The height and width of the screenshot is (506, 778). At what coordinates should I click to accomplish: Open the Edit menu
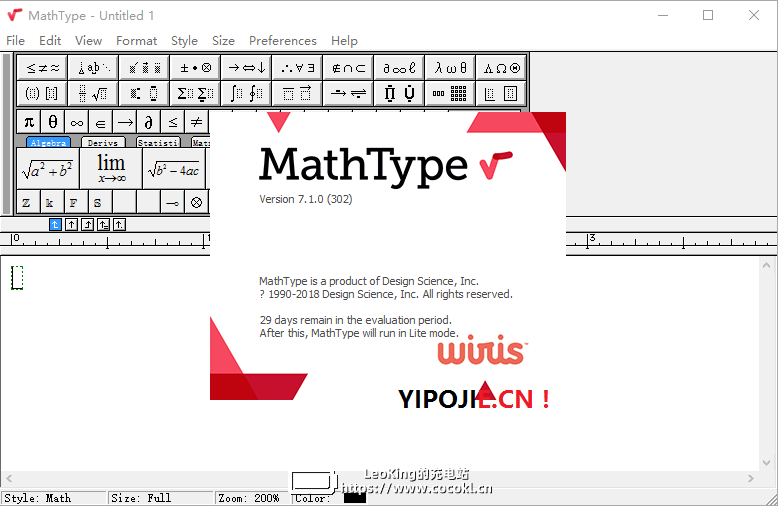click(50, 41)
